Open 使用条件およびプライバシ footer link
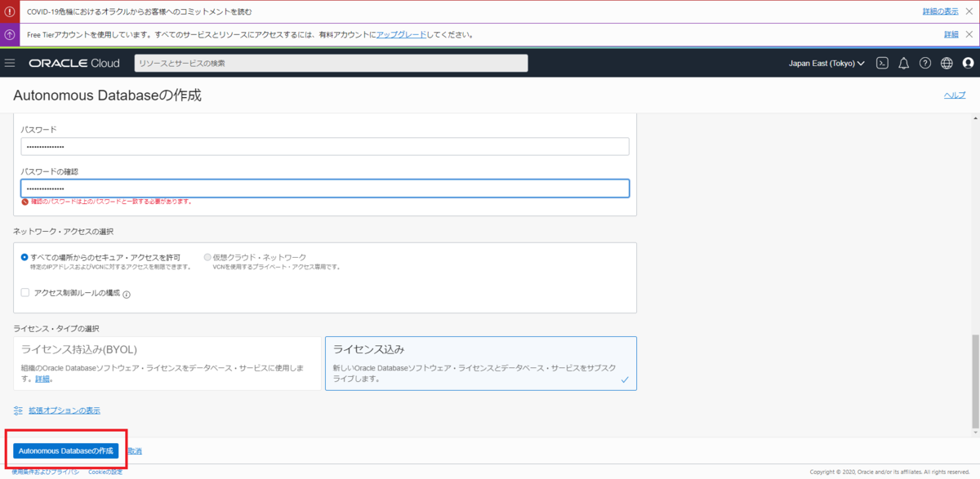This screenshot has height=479, width=980. 46,472
